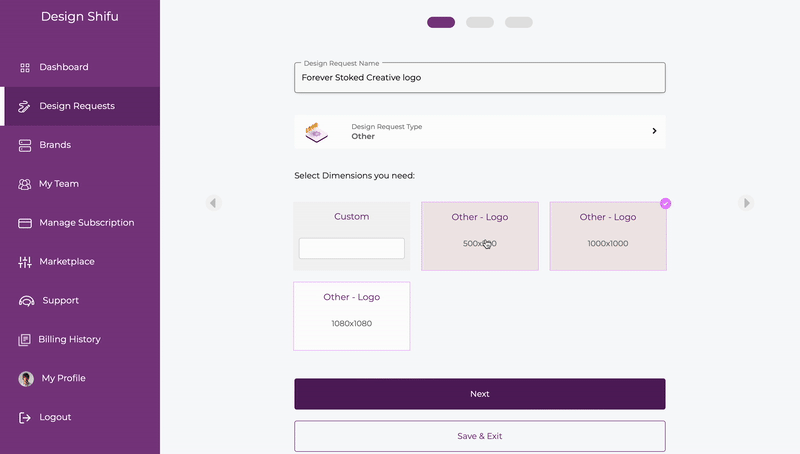Click the second step progress indicator
This screenshot has height=454, width=800.
(480, 22)
